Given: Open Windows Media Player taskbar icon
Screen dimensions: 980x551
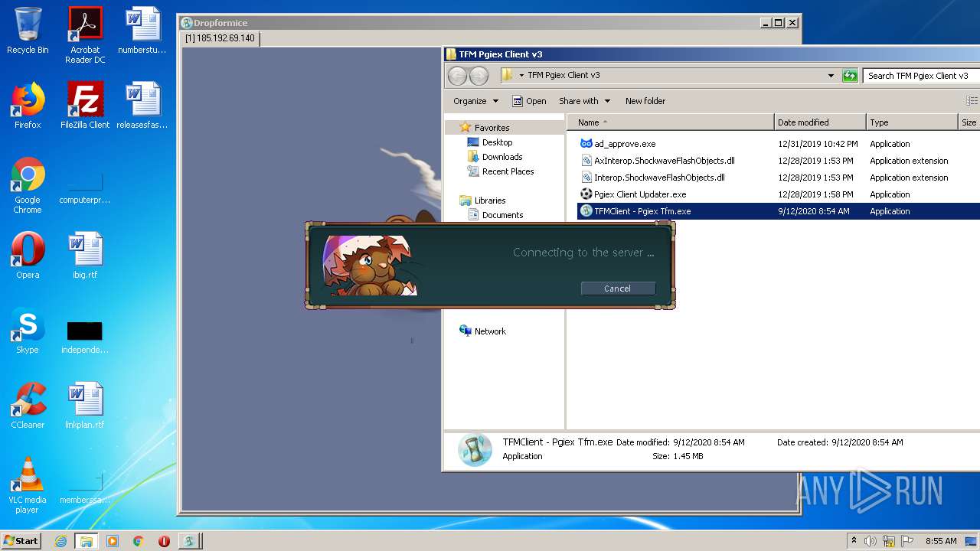Looking at the screenshot, I should point(113,541).
